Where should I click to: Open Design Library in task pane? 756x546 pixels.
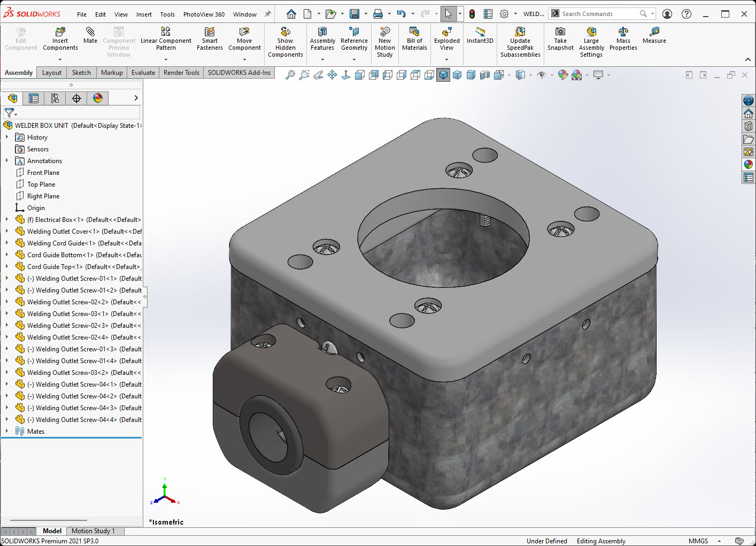click(x=749, y=126)
